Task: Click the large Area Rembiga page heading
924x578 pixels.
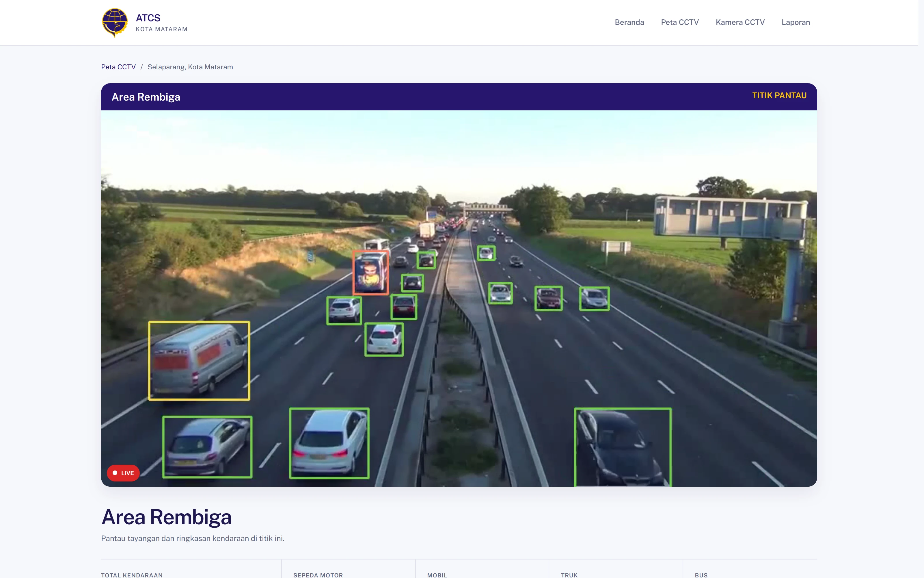Action: click(x=167, y=517)
